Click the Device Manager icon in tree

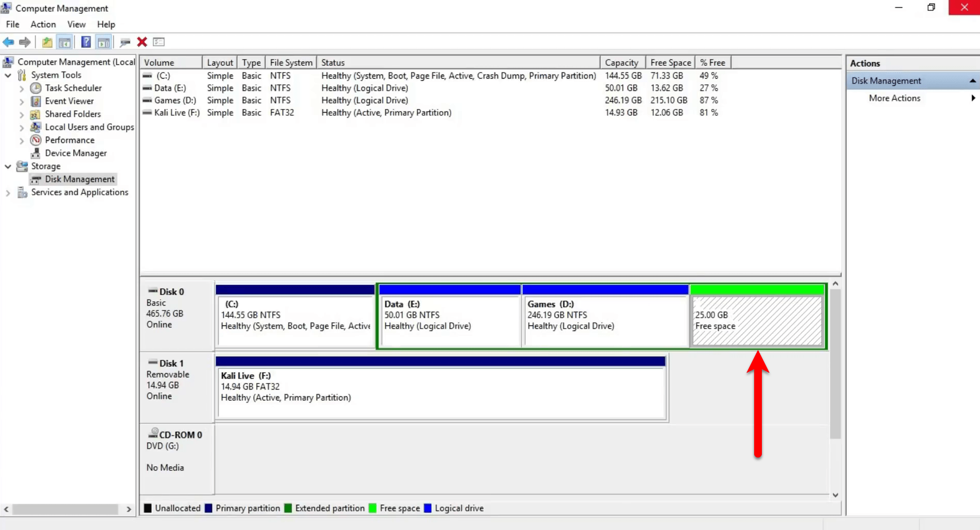[35, 153]
